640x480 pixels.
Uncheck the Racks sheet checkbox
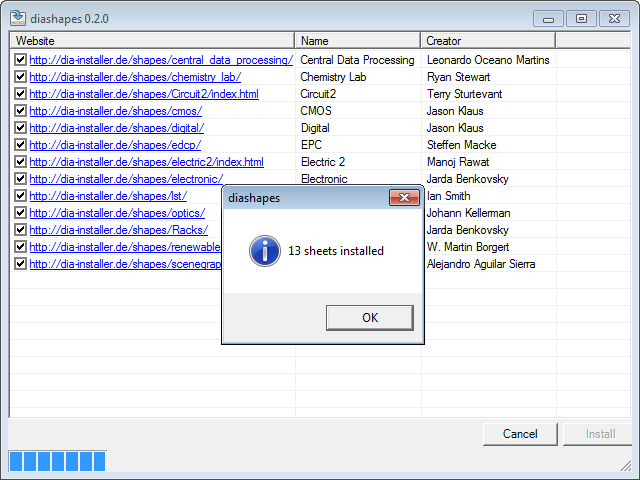pos(20,230)
